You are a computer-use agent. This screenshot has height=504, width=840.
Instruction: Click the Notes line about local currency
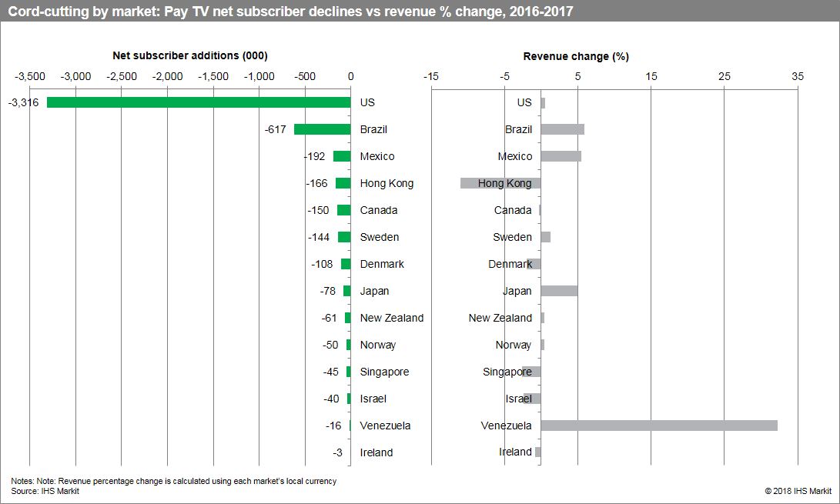pos(174,481)
